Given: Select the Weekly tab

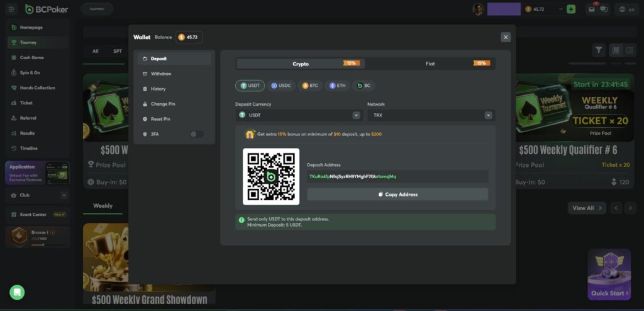Looking at the screenshot, I should pos(103,206).
